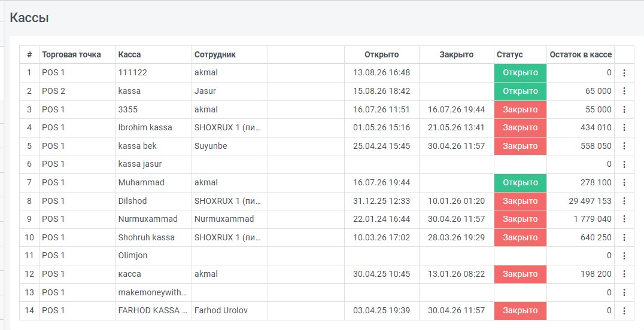
Task: Open the three-dot menu for kassa jasur
Action: tap(624, 164)
